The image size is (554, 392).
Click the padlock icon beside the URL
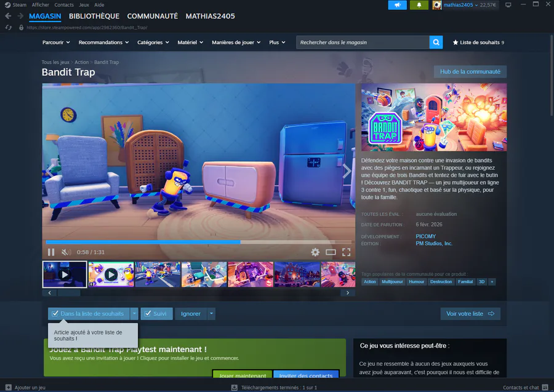point(21,28)
